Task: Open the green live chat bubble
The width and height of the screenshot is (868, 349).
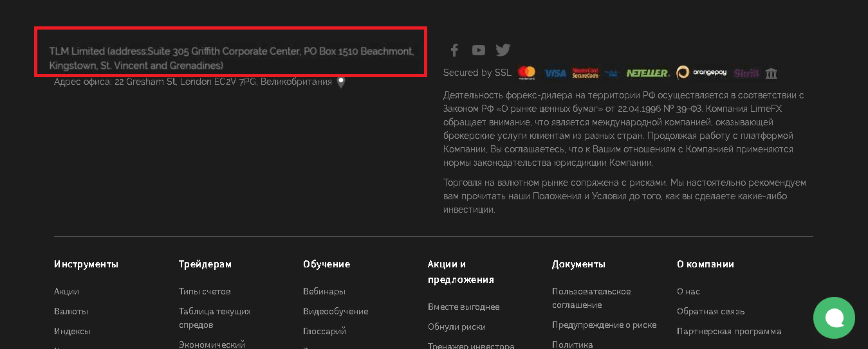Action: point(834,318)
